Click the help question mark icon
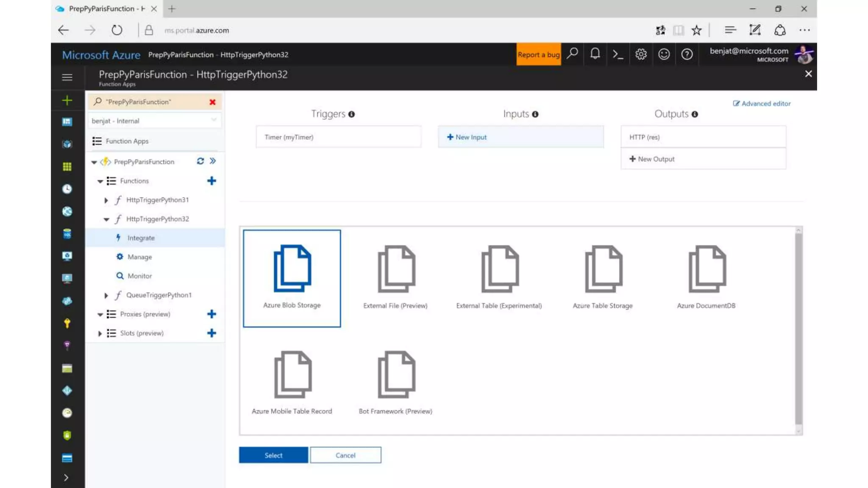The image size is (868, 488). pos(687,54)
